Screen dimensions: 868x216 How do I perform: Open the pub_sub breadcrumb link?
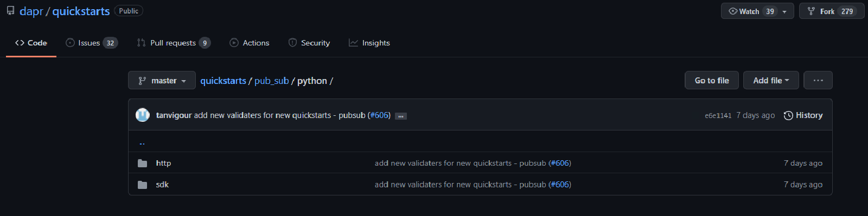[272, 81]
